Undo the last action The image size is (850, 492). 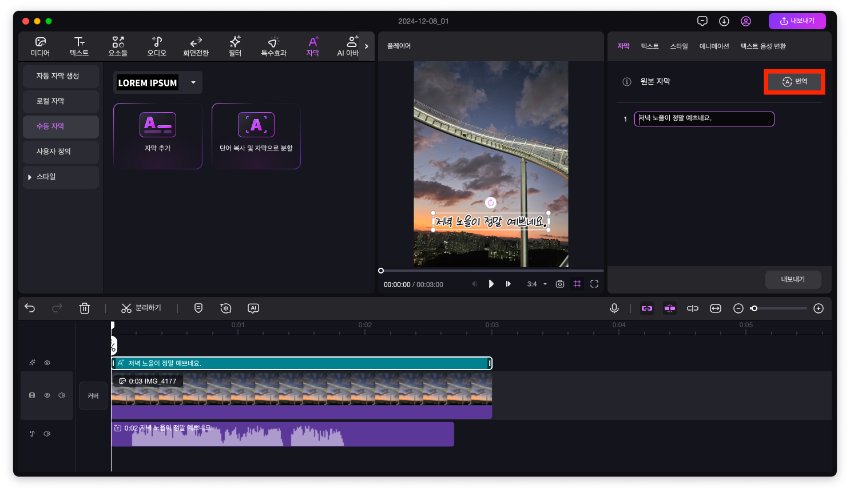coord(30,308)
